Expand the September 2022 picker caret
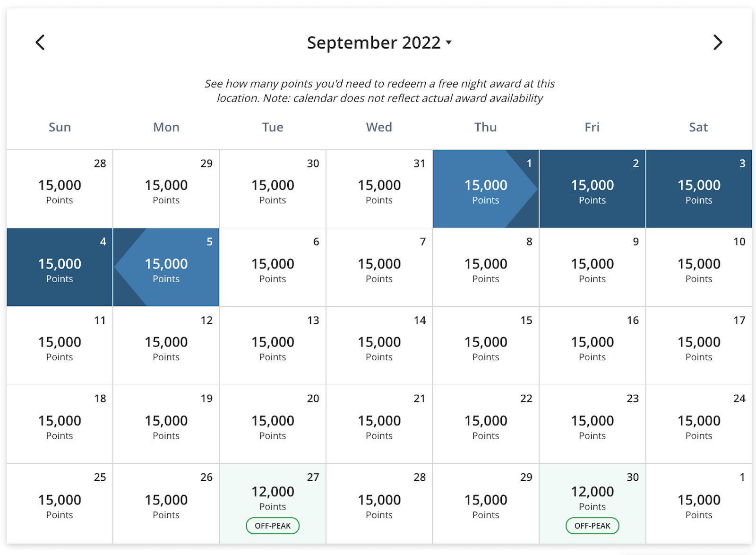The height and width of the screenshot is (555, 756). (x=448, y=43)
